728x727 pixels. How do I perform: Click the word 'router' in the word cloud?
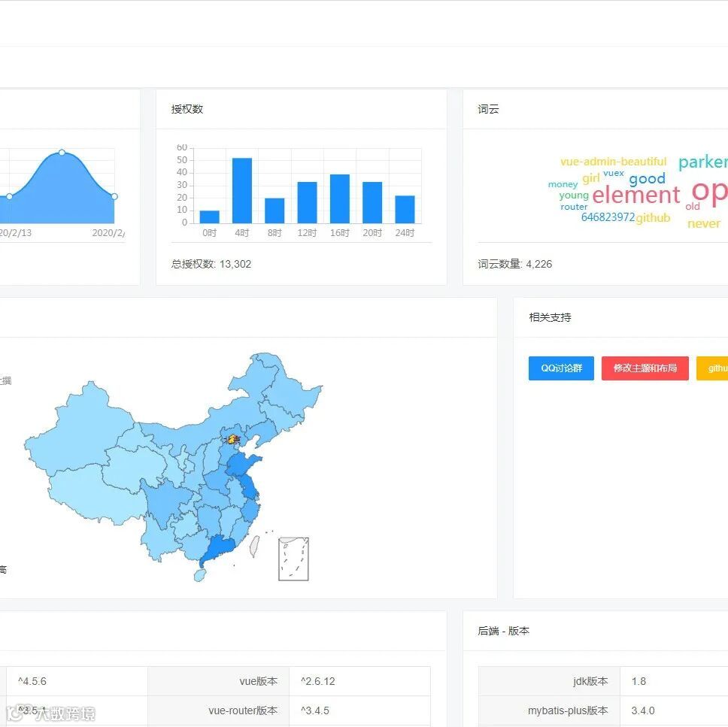574,207
